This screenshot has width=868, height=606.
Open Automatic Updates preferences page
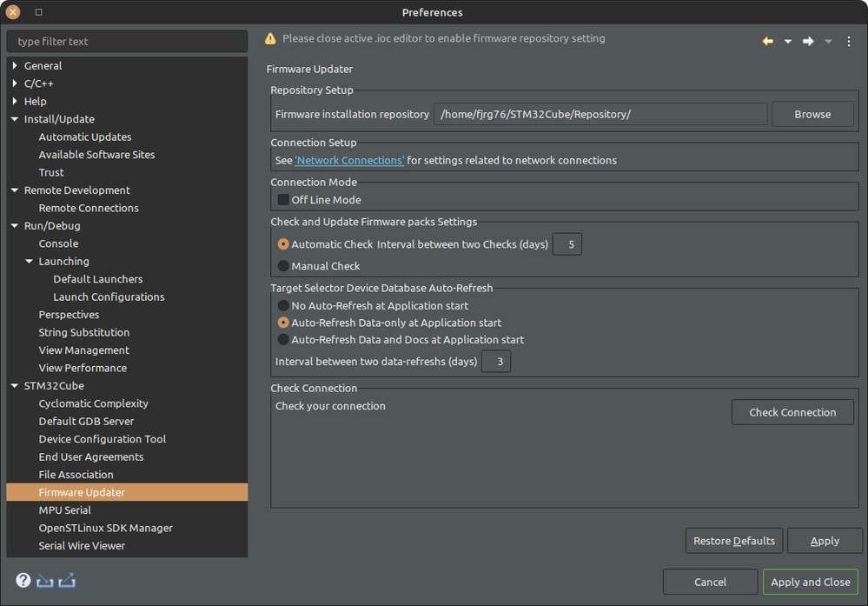pyautogui.click(x=84, y=137)
